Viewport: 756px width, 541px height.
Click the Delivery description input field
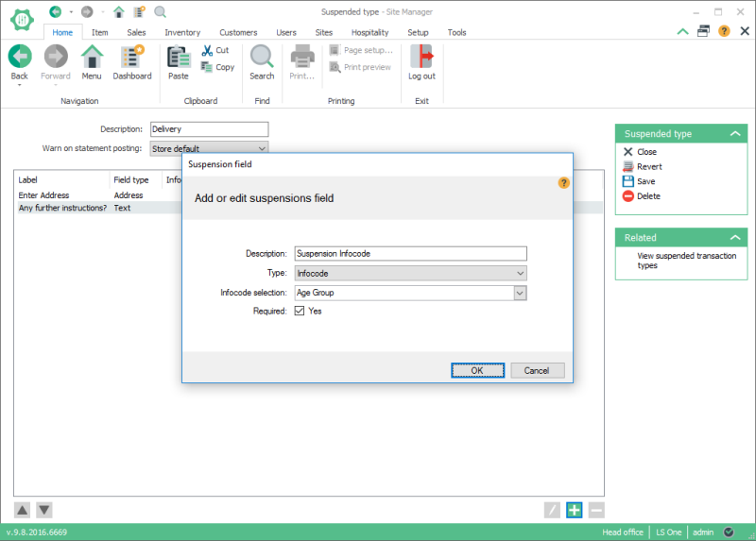(209, 129)
